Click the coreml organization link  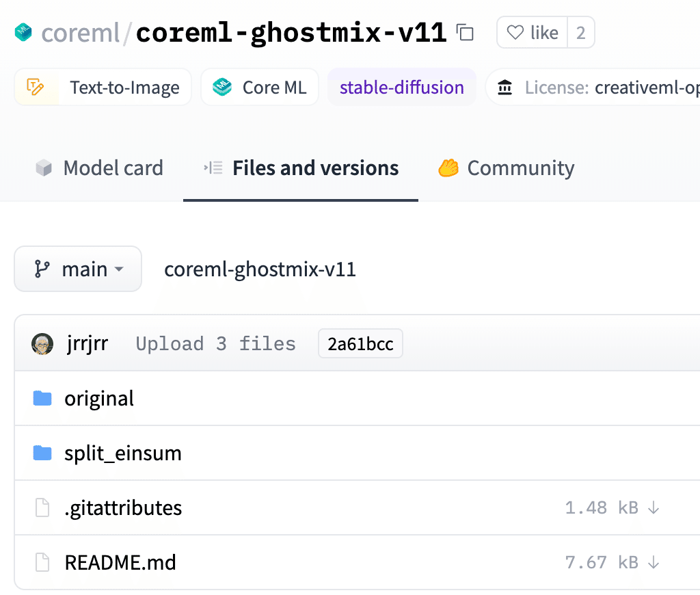click(81, 33)
